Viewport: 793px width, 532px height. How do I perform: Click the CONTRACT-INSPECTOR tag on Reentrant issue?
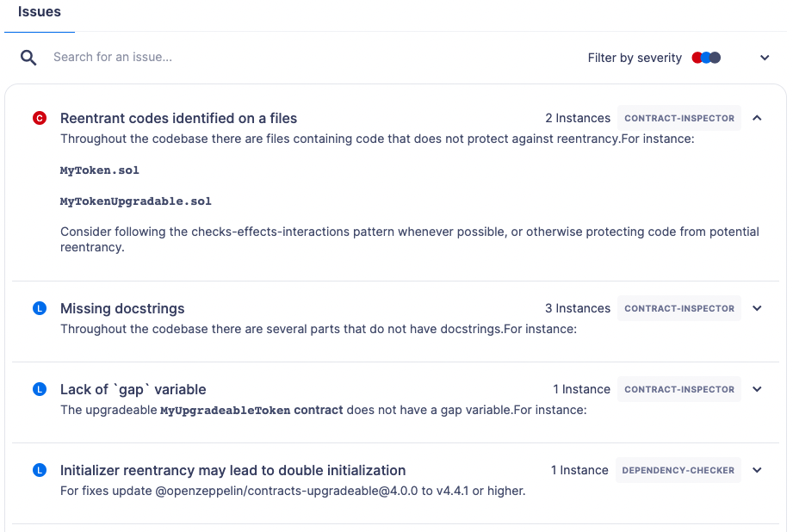[679, 118]
